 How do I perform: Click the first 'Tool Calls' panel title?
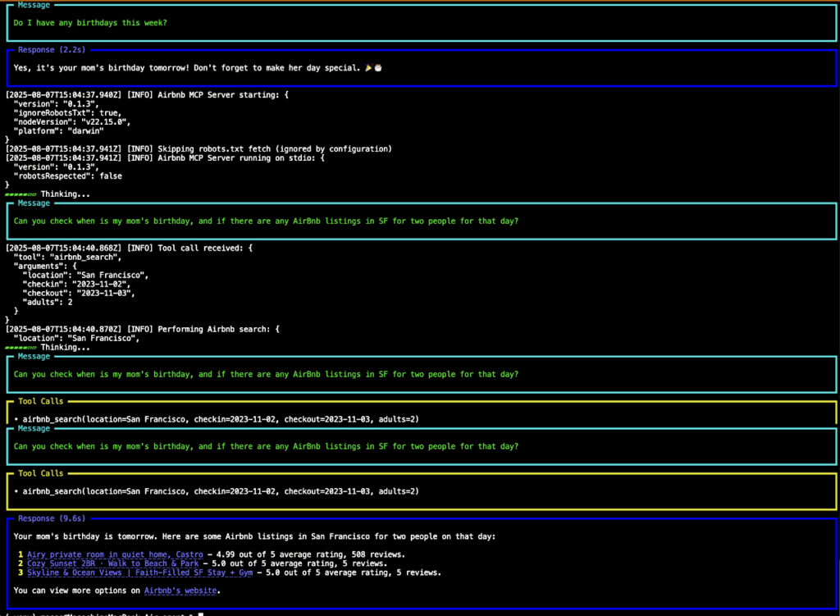point(41,401)
